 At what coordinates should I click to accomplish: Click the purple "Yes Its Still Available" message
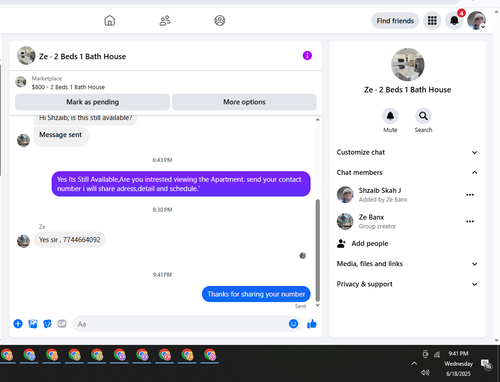(181, 184)
